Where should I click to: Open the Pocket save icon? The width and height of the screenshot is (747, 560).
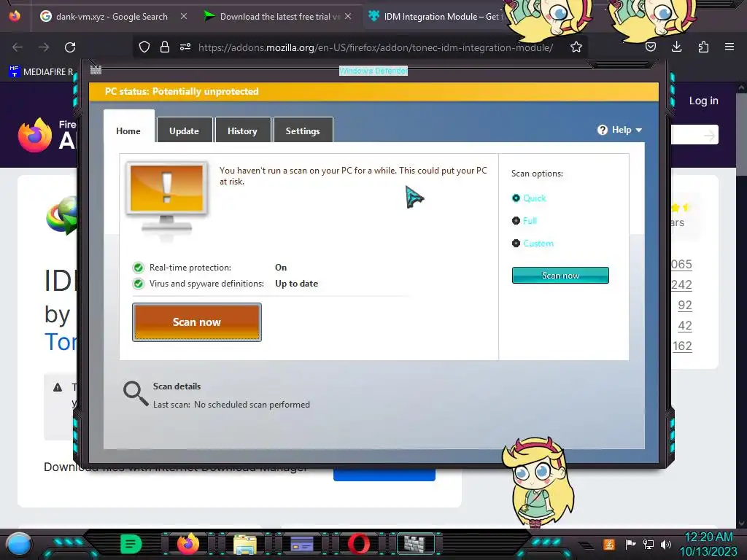tap(650, 47)
